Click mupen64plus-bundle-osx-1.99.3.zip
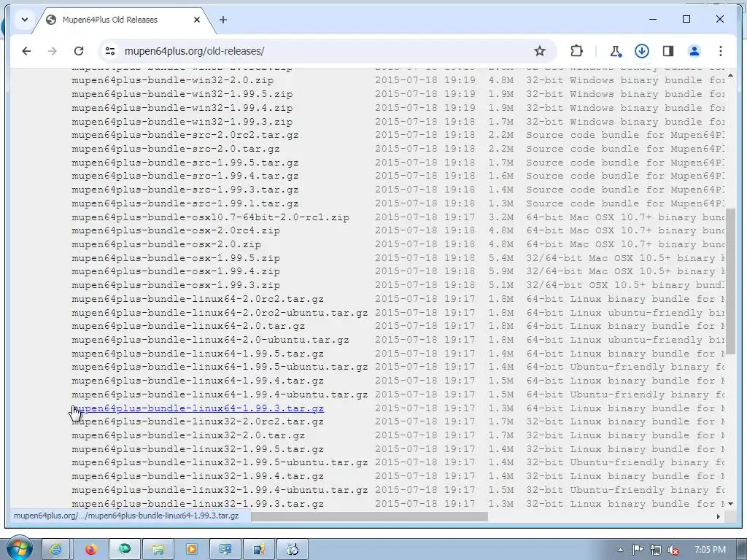 coord(176,285)
